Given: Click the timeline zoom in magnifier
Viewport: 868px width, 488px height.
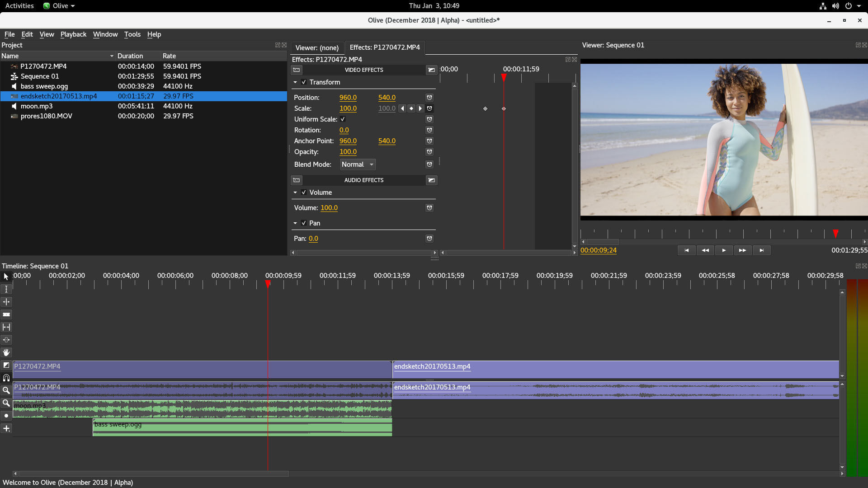Looking at the screenshot, I should [x=6, y=390].
